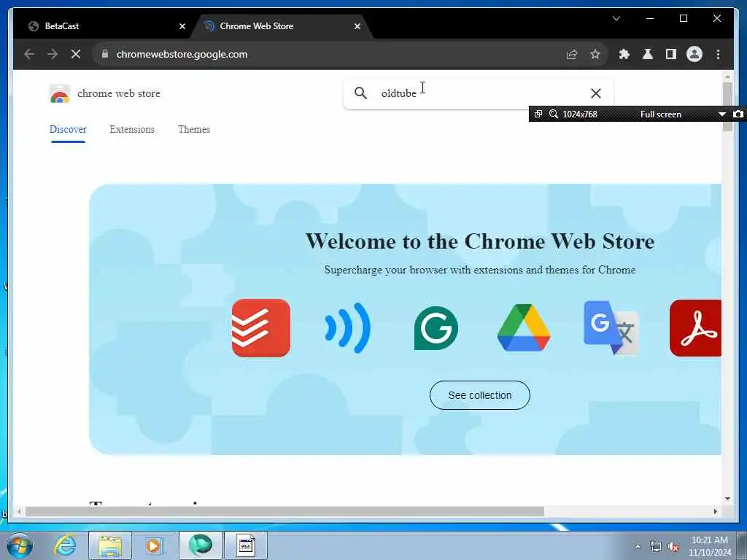Go forward in browser history

[53, 54]
